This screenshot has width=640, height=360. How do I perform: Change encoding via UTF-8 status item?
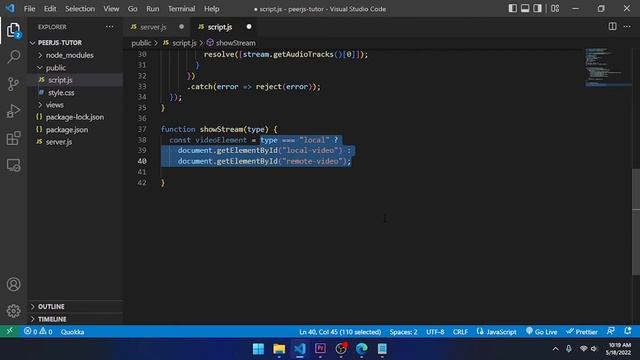[x=435, y=332]
